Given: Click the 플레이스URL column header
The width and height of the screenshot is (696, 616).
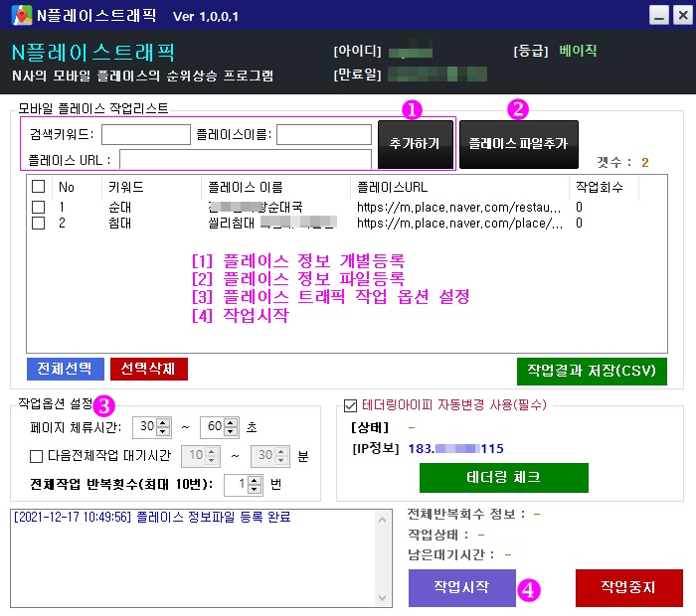Looking at the screenshot, I should [393, 187].
